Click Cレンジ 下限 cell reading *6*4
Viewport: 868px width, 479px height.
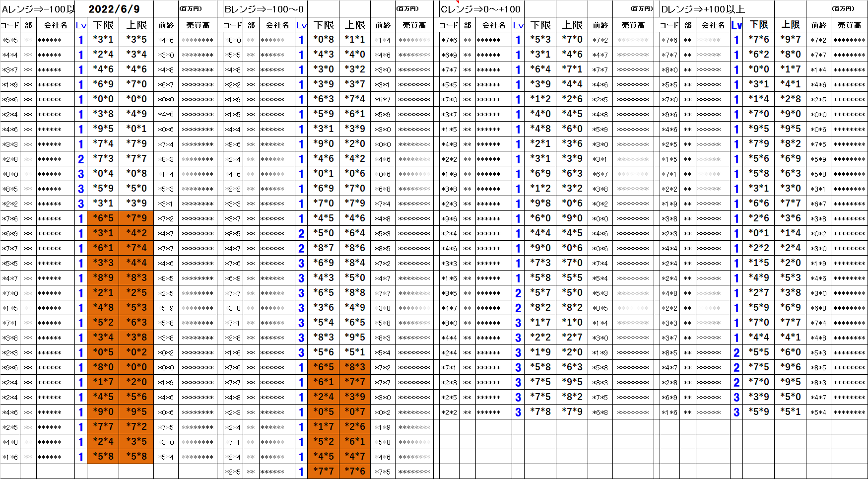point(540,69)
